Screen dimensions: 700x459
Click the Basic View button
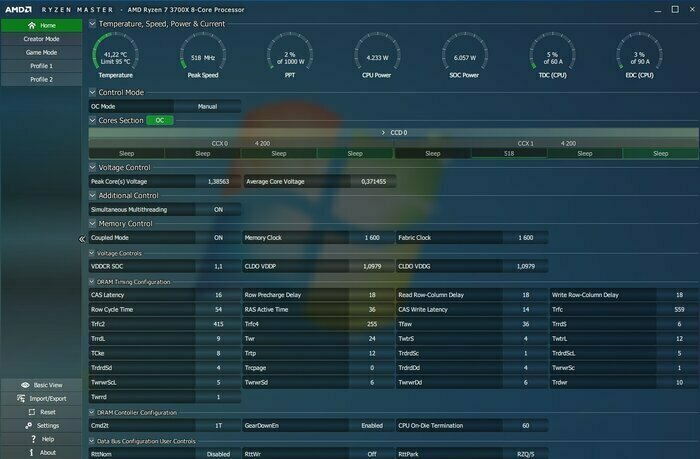click(41, 385)
